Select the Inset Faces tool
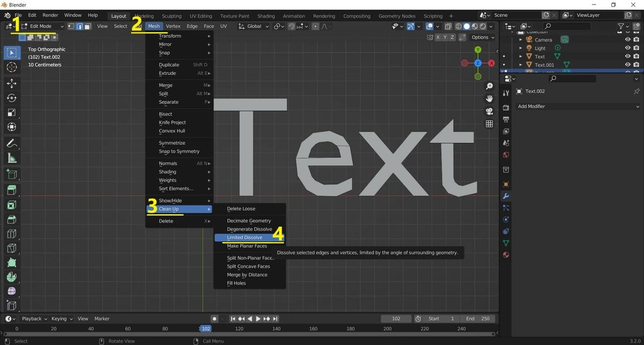The image size is (644, 345). coord(12,204)
